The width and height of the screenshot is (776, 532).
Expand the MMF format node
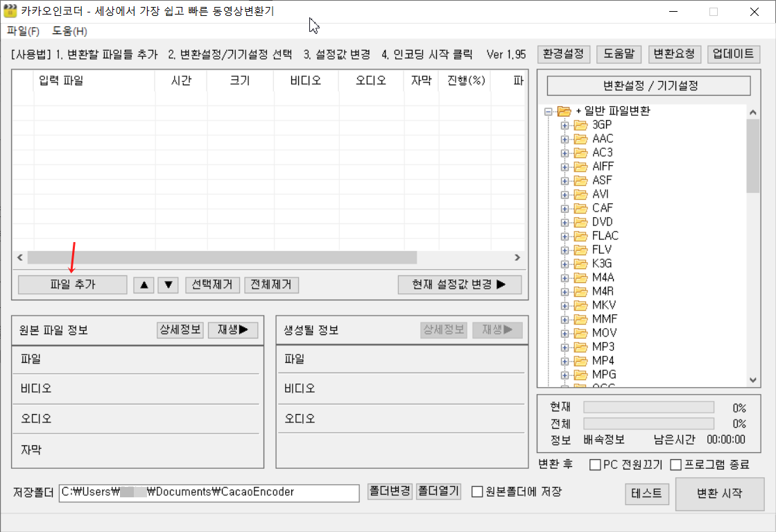(564, 319)
